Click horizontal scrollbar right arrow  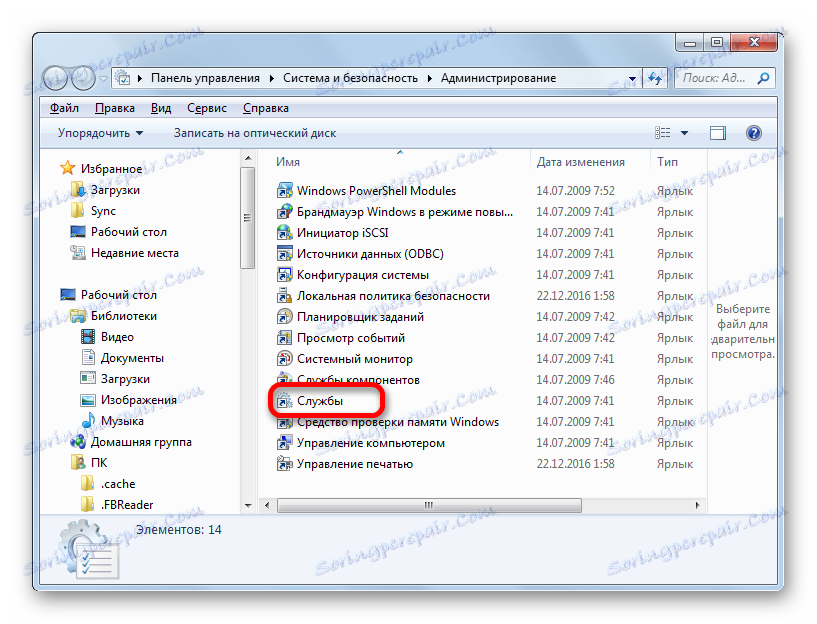pyautogui.click(x=697, y=505)
